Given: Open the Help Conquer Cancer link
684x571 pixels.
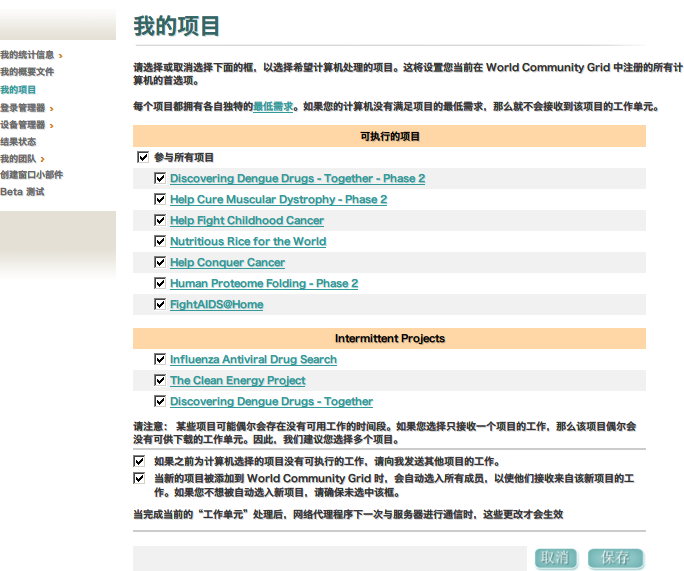Looking at the screenshot, I should (227, 262).
